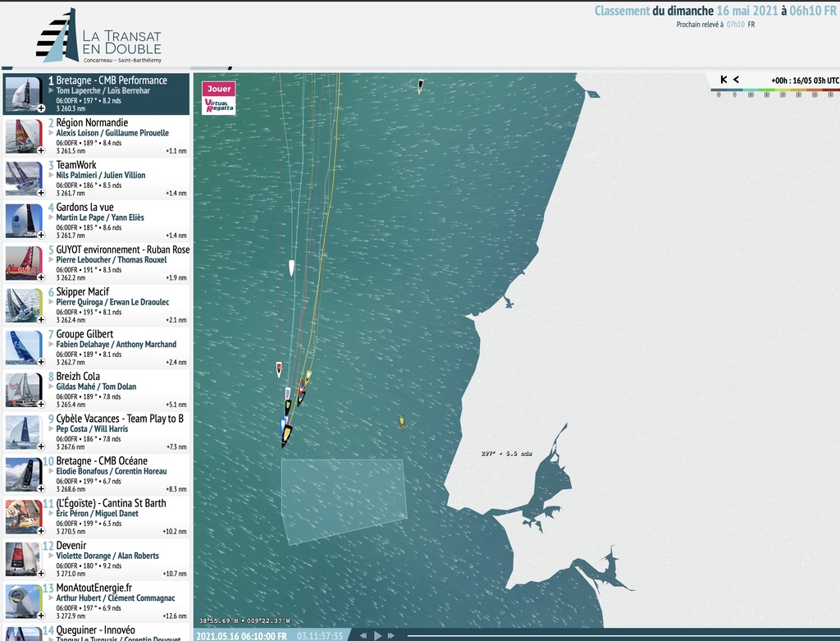The height and width of the screenshot is (641, 840).
Task: Select the red boat marker west of the fleet
Action: click(x=279, y=369)
